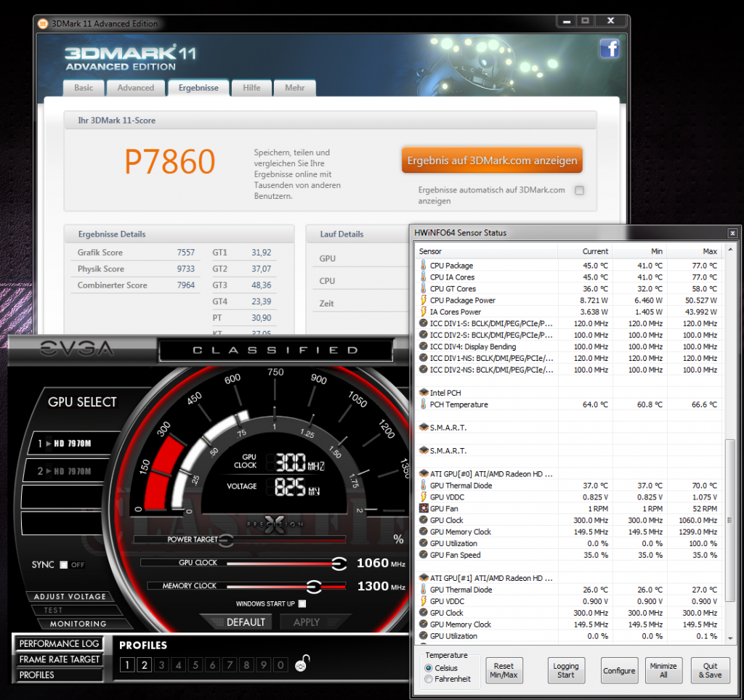The width and height of the screenshot is (744, 700).
Task: Load profile slot 2 in EVGA PROFILES
Action: click(x=145, y=665)
